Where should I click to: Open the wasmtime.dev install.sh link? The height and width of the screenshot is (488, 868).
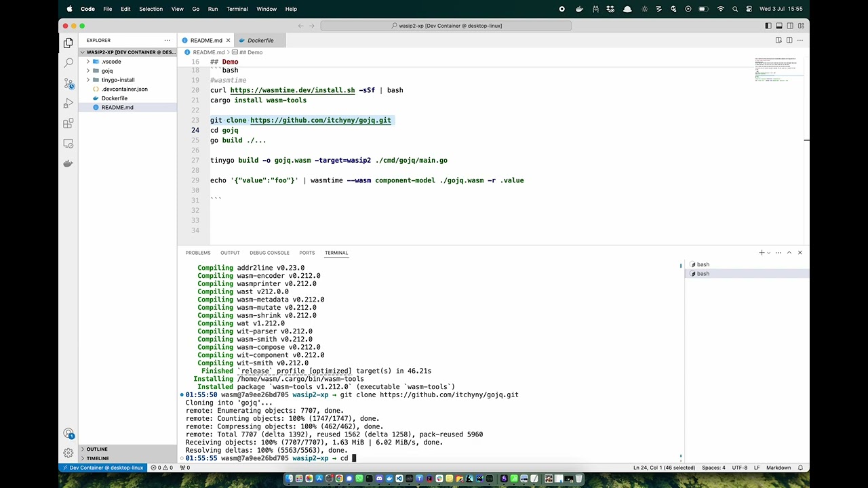[x=292, y=90]
